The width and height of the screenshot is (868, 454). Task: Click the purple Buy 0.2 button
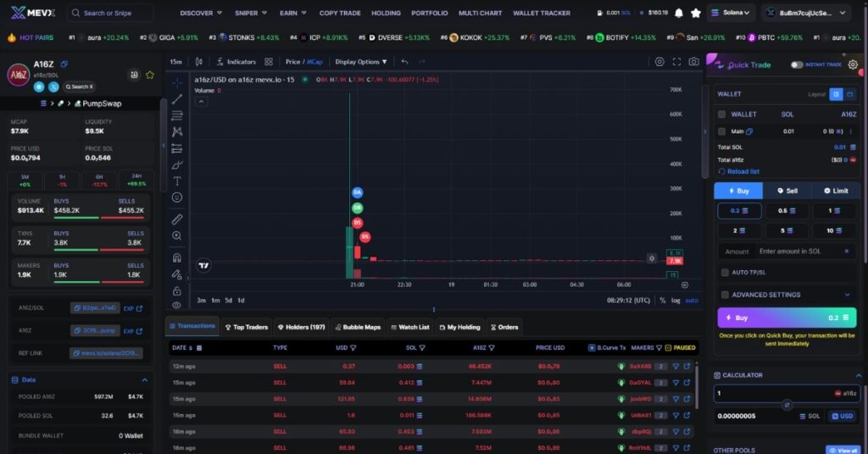[787, 318]
